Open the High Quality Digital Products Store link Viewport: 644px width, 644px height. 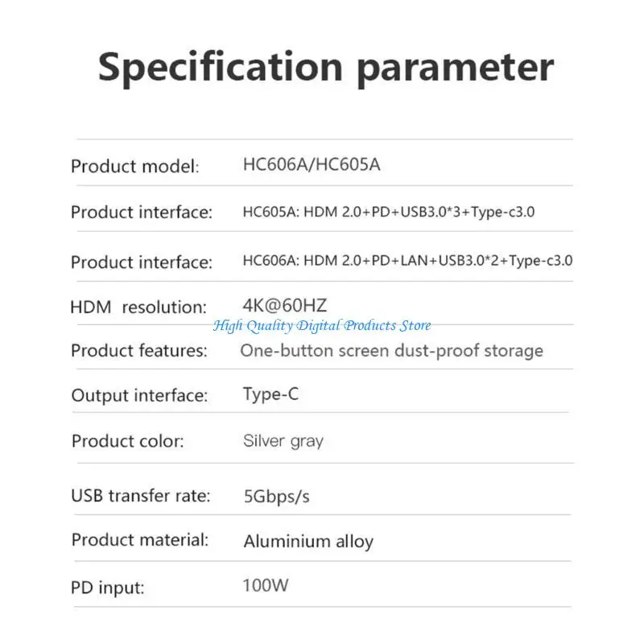(x=322, y=325)
